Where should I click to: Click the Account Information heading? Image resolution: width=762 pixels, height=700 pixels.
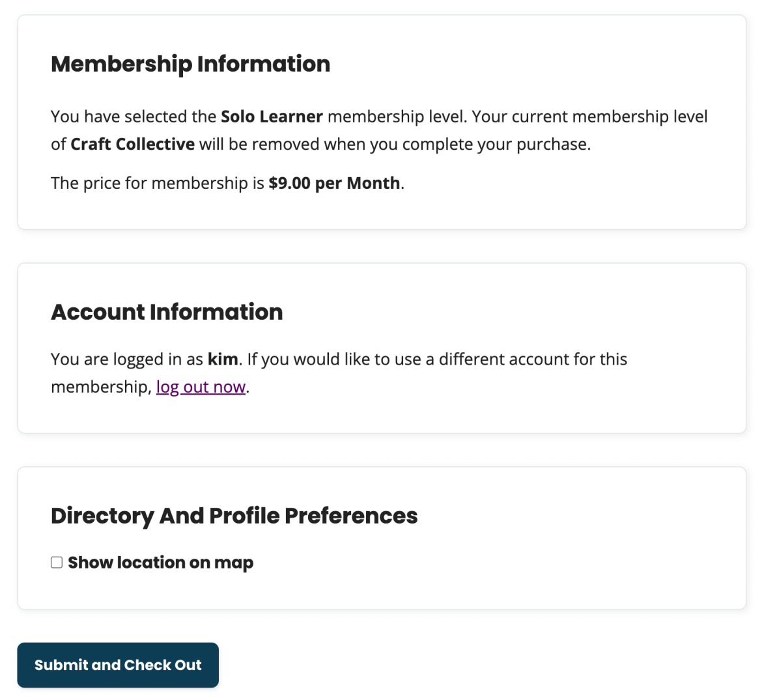coord(167,312)
